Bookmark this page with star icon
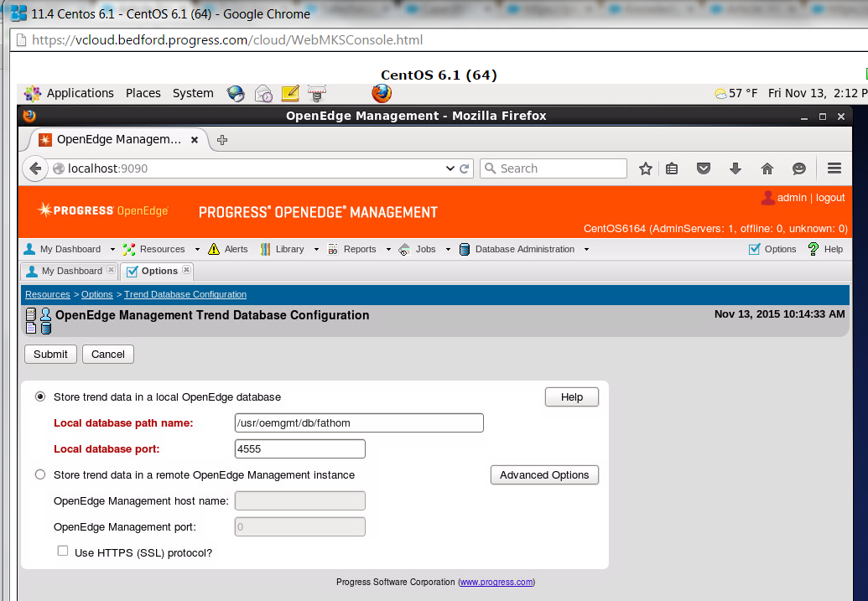Image resolution: width=868 pixels, height=601 pixels. [x=646, y=168]
